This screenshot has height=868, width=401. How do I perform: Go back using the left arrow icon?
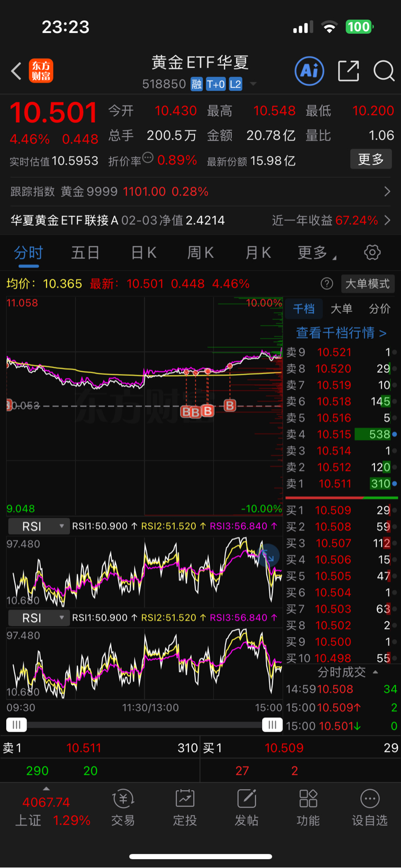pyautogui.click(x=16, y=71)
